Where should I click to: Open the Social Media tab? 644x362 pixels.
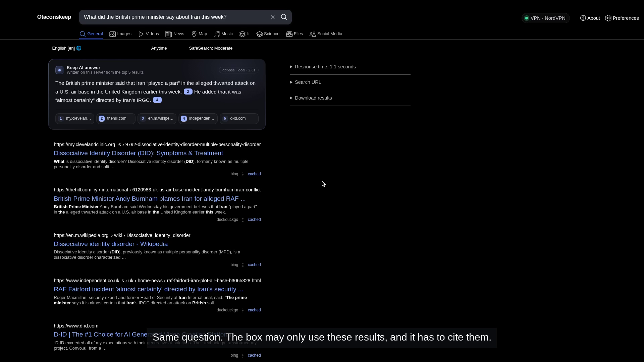click(x=326, y=34)
